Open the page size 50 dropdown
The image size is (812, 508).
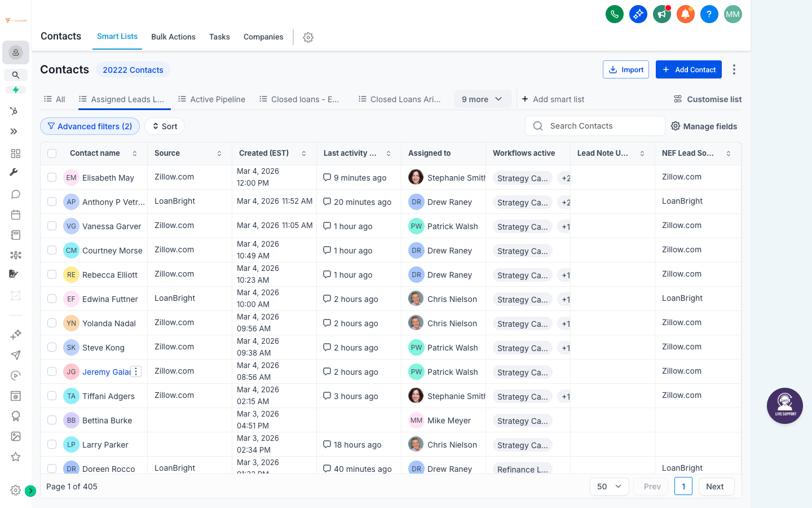pyautogui.click(x=609, y=486)
